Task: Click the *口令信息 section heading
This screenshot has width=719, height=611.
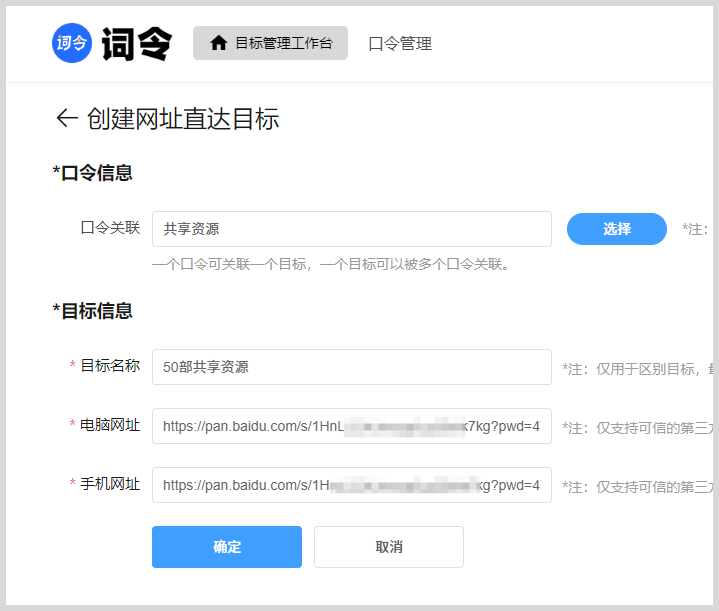Action: [93, 173]
